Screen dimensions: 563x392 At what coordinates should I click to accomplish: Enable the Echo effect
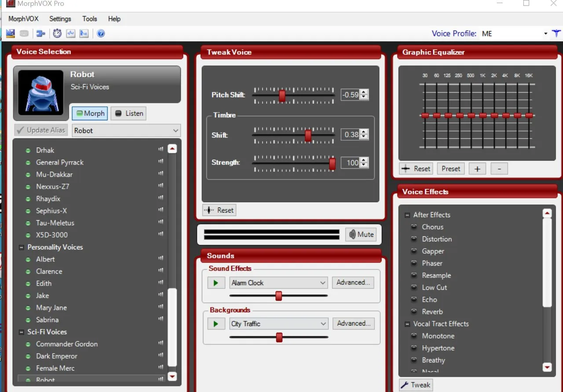pos(414,299)
